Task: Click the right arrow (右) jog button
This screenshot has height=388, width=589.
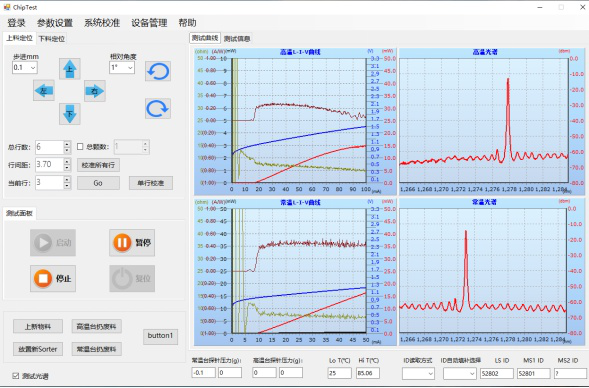Action: point(95,91)
